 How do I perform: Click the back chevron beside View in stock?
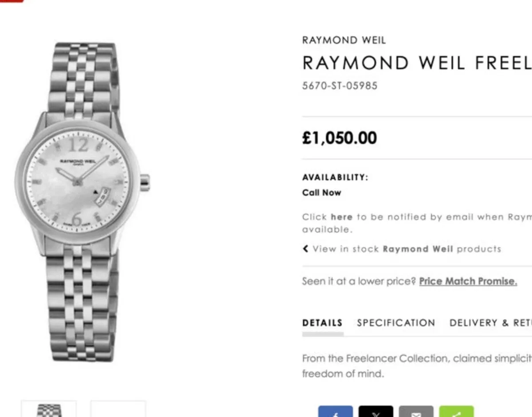[305, 249]
